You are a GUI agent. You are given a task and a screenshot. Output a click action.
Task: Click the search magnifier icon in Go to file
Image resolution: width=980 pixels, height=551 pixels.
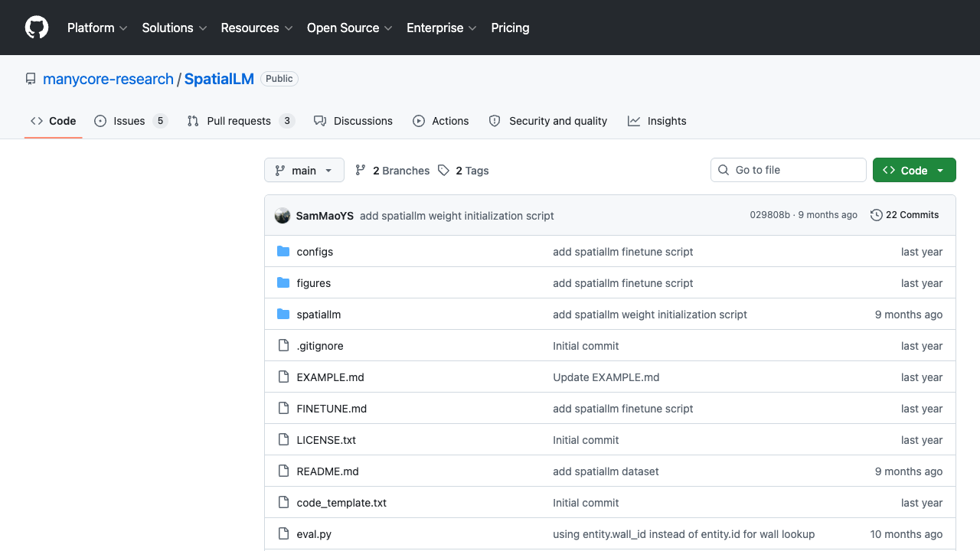(724, 170)
